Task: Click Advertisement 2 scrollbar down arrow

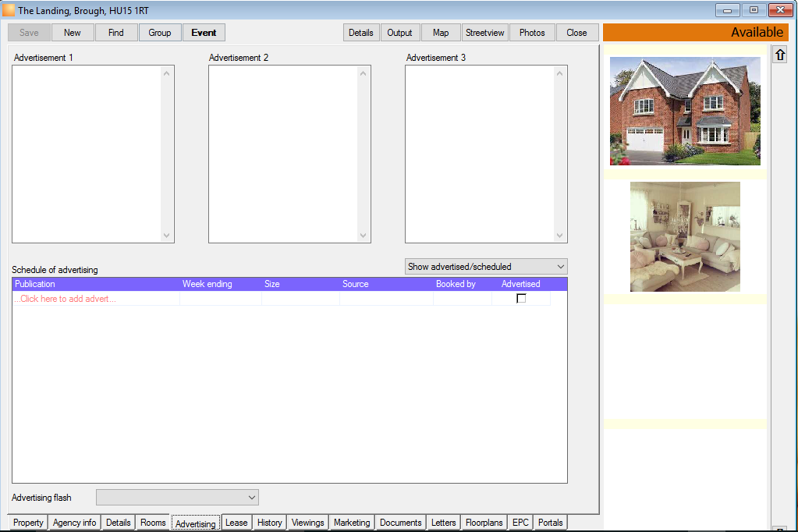Action: [363, 236]
